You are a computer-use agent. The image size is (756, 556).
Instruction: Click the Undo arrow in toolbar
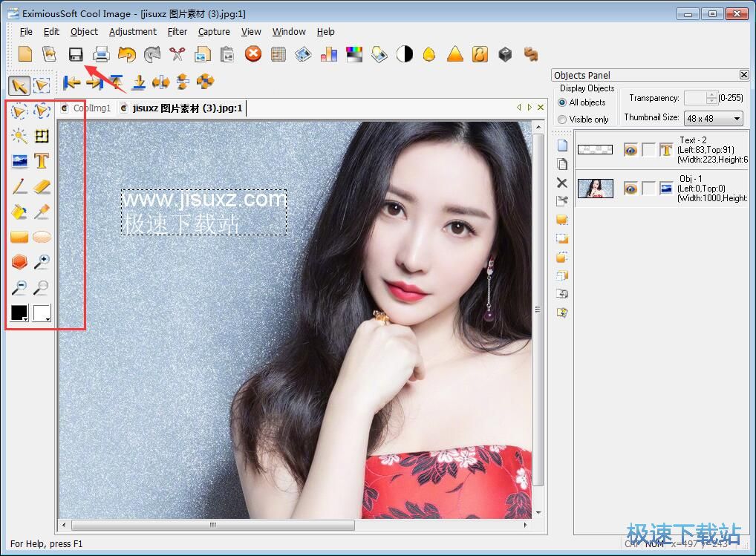(x=127, y=54)
